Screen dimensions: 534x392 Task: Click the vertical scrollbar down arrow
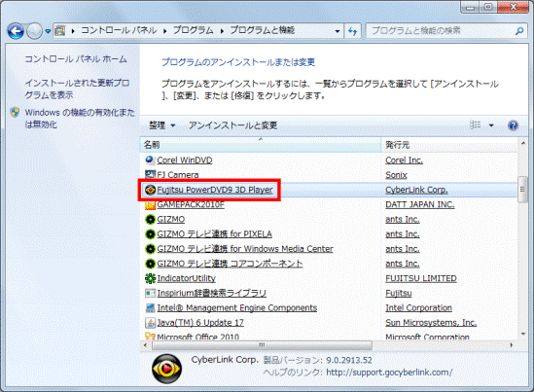[x=522, y=335]
